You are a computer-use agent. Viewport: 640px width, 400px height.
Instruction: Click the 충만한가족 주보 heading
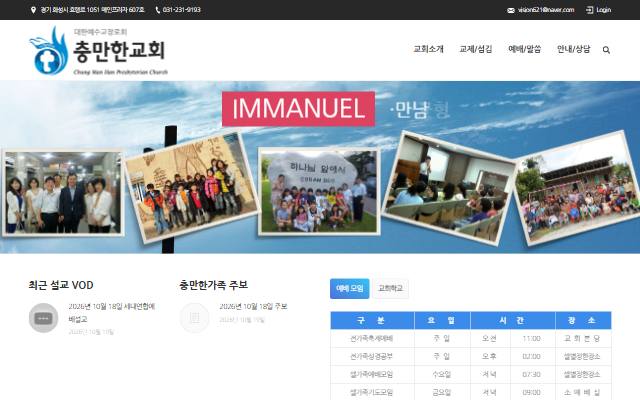pos(213,285)
